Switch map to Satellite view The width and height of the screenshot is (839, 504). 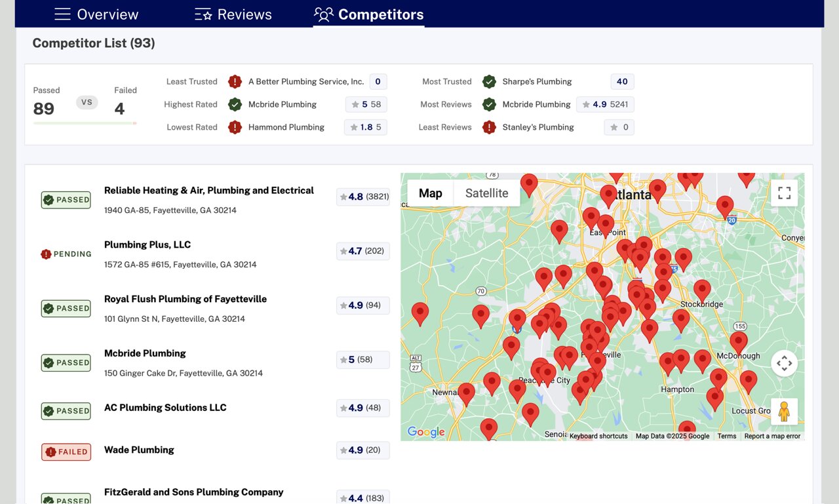tap(486, 193)
